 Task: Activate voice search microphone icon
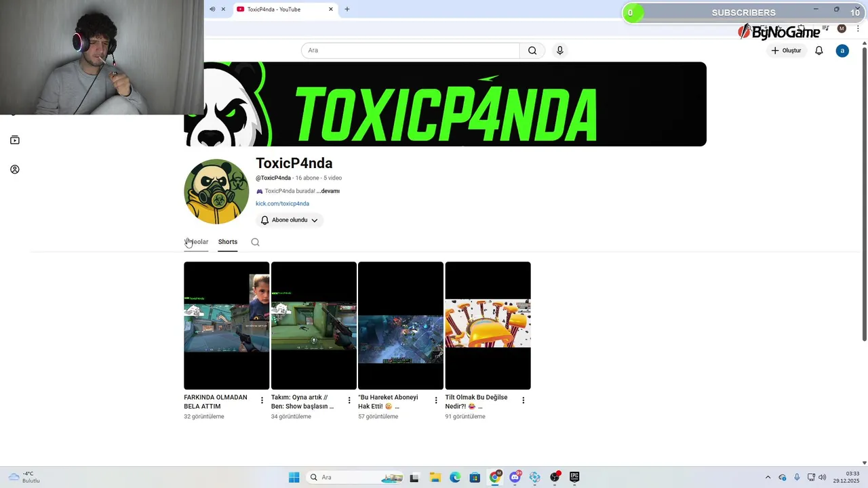point(559,50)
